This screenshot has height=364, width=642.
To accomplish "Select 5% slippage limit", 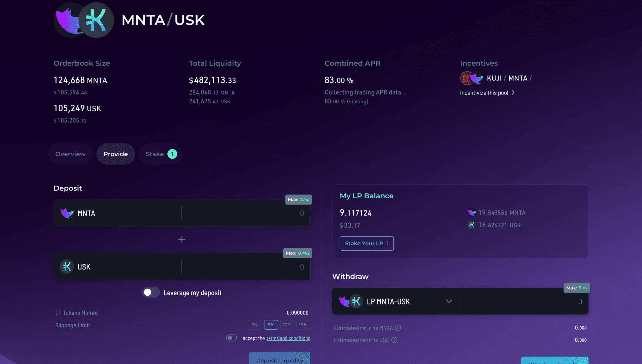I will click(271, 325).
